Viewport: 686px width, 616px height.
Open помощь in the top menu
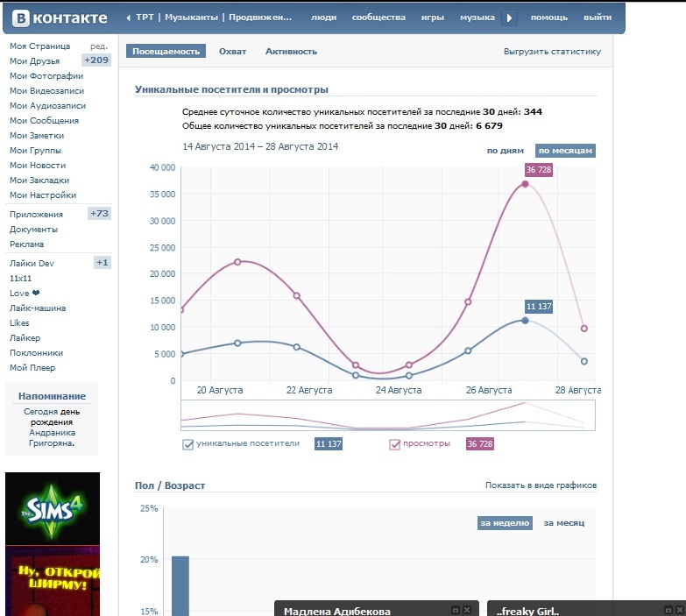pos(549,18)
